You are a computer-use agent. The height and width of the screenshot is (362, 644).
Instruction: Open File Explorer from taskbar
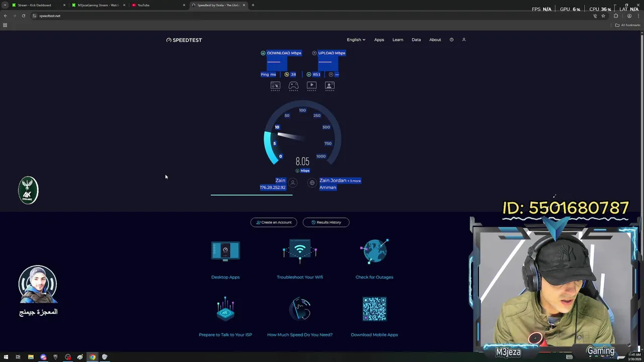tap(31, 357)
